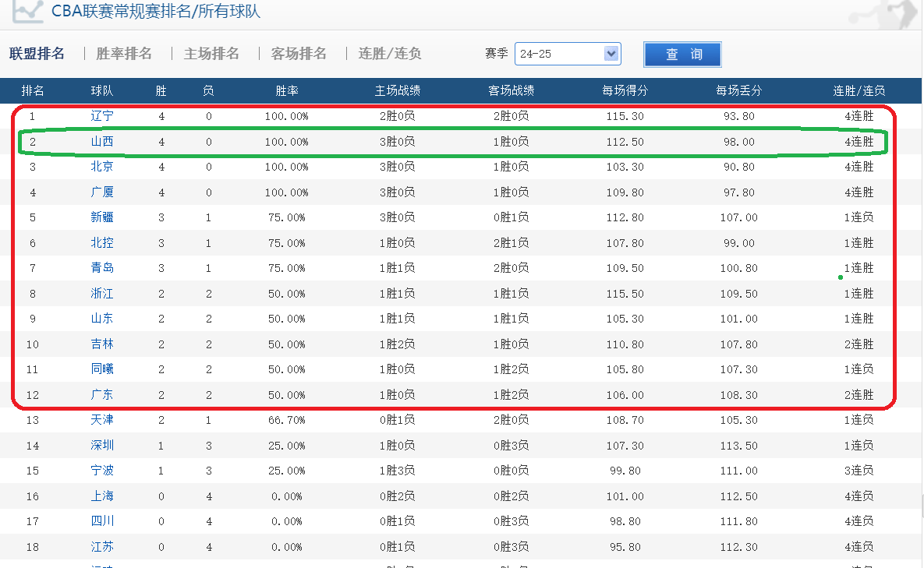Click the 球队 column header
Screen dimensions: 924x568
click(x=102, y=90)
